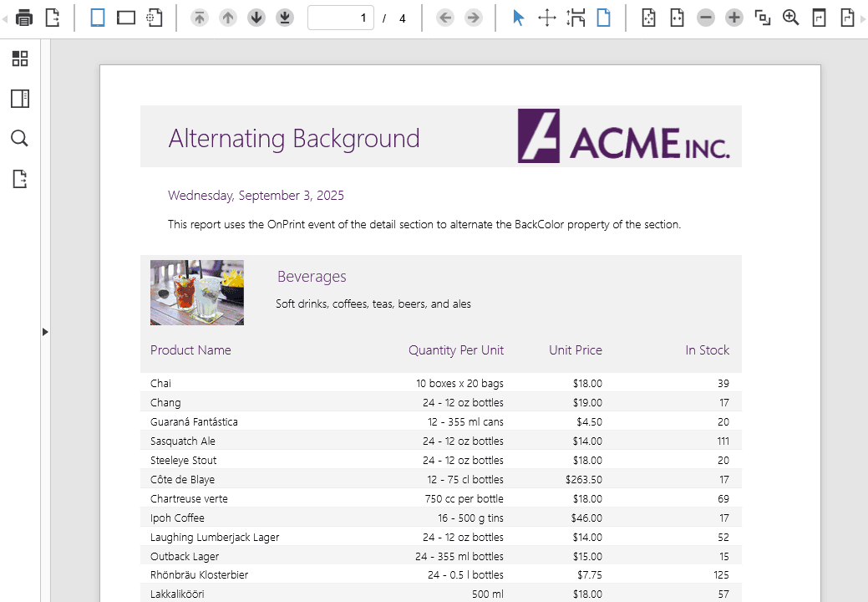The height and width of the screenshot is (602, 868).
Task: Click the 111 in-stock value
Action: 723,441
